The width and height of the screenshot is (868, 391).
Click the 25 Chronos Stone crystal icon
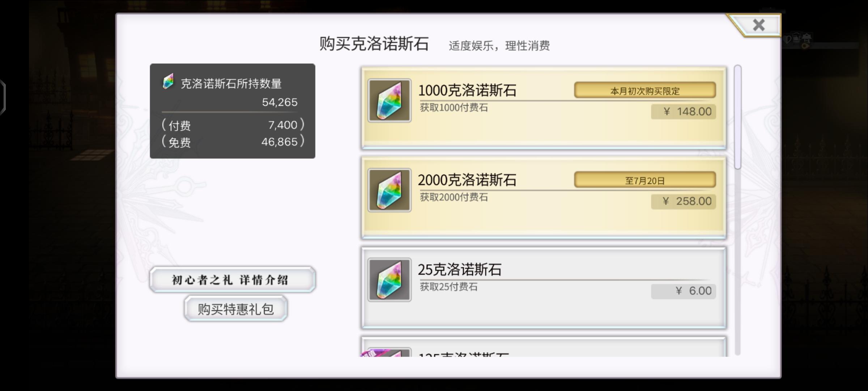click(390, 279)
